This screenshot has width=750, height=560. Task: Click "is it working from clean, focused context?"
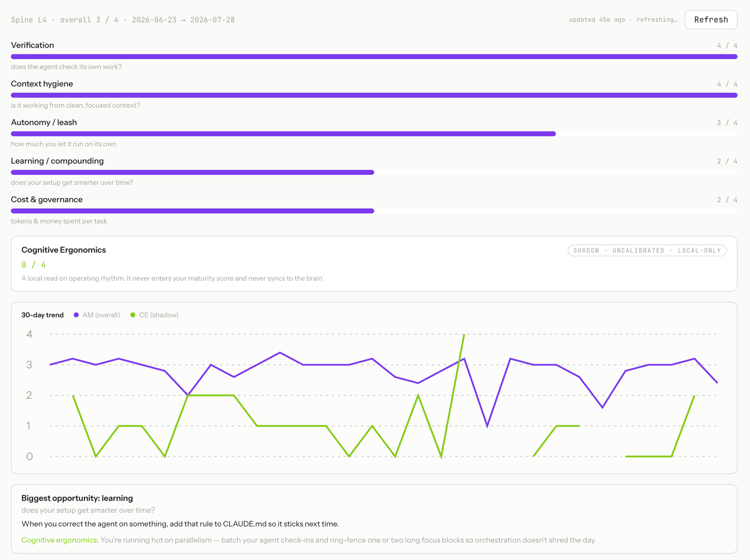click(x=75, y=105)
